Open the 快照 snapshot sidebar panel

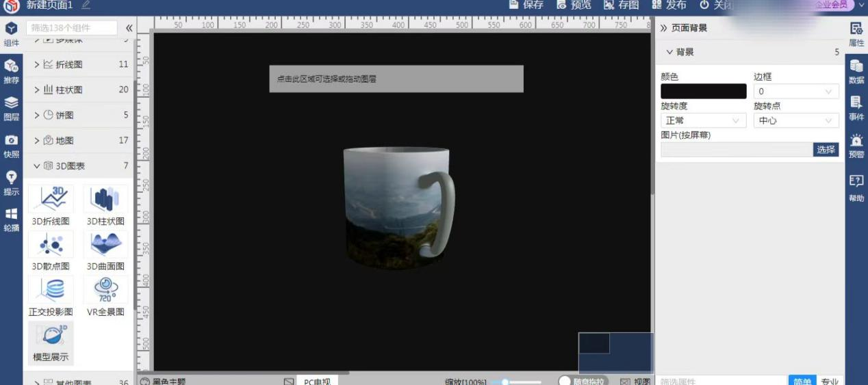(11, 146)
